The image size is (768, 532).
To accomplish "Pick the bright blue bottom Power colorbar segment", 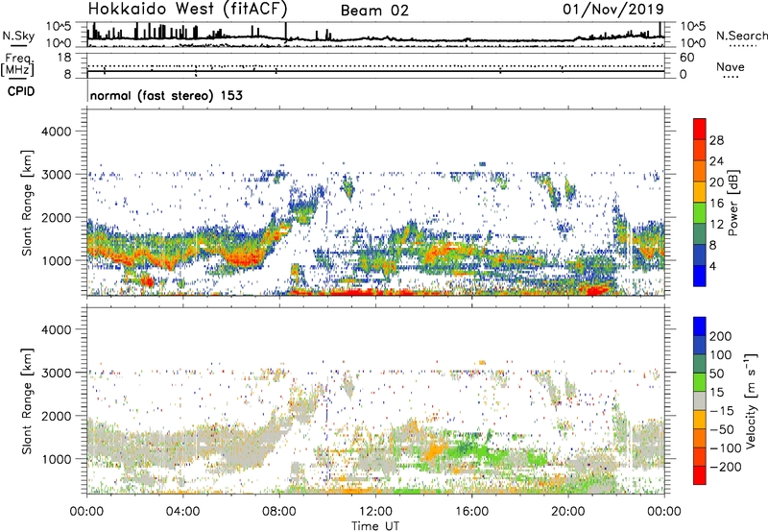I will (x=700, y=276).
